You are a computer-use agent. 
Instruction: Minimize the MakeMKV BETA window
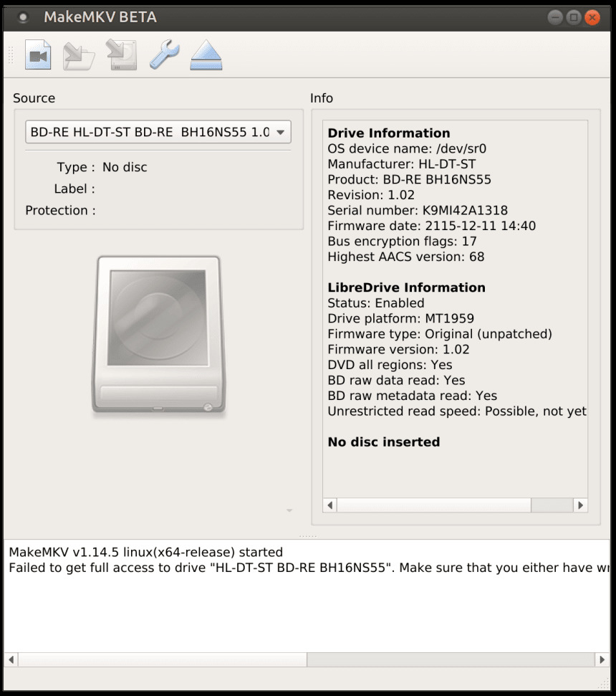[x=555, y=17]
